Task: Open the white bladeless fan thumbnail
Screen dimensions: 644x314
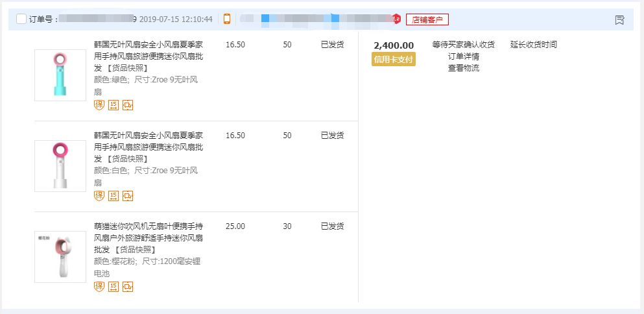Action: 60,166
